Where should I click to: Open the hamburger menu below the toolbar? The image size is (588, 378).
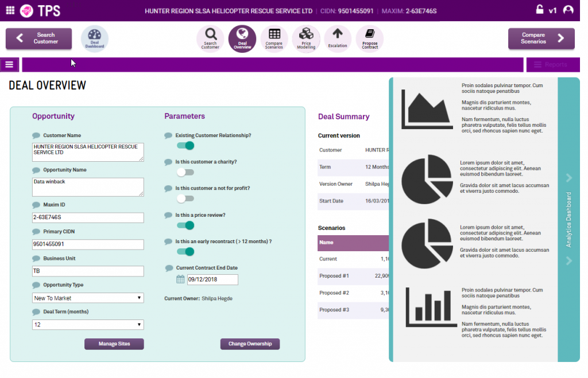tap(9, 64)
